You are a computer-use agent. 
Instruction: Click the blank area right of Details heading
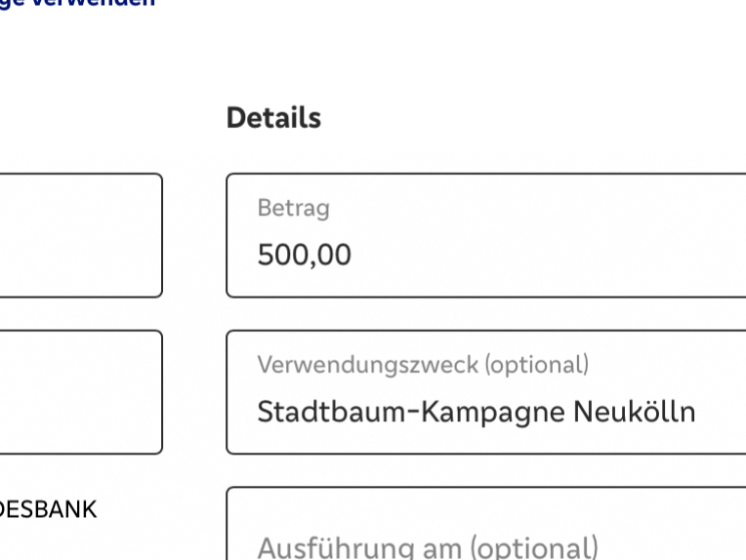click(x=537, y=118)
